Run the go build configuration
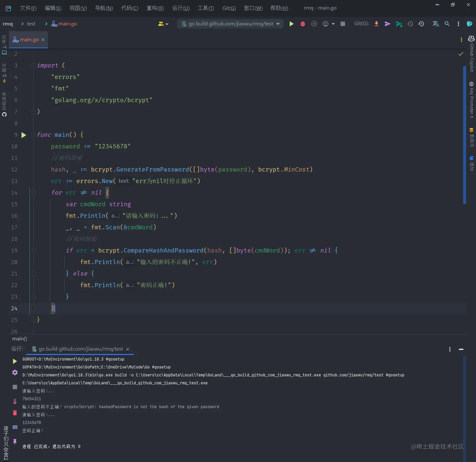 click(291, 24)
